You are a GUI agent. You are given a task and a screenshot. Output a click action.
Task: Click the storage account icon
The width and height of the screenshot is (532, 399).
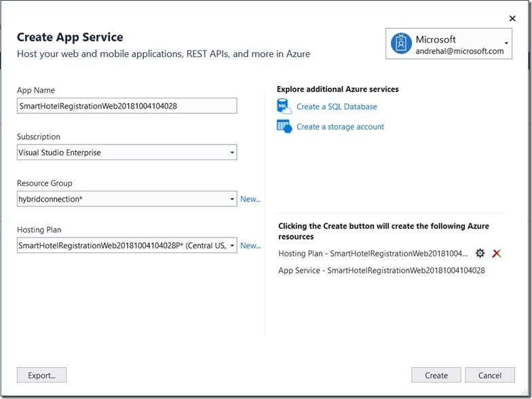pyautogui.click(x=284, y=126)
